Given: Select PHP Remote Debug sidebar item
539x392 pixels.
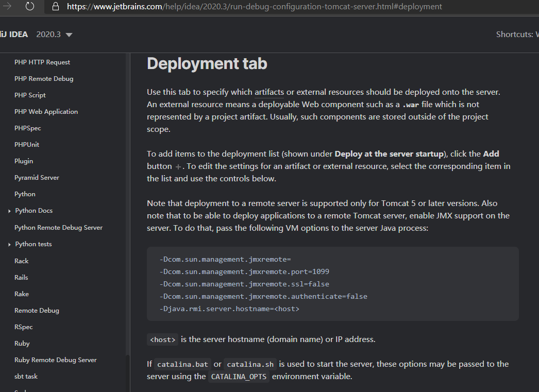Looking at the screenshot, I should [x=44, y=79].
